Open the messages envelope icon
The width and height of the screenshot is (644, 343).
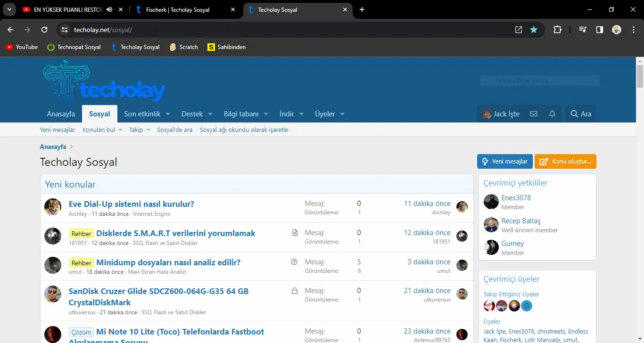534,114
